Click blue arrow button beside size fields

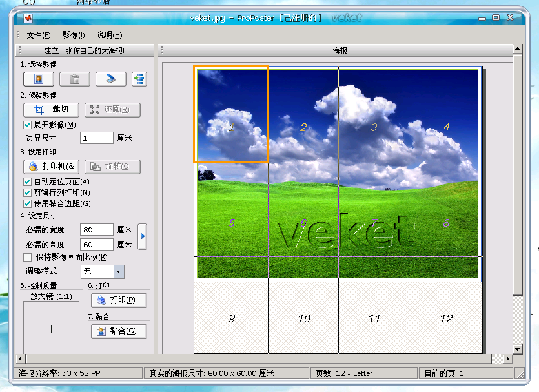coord(142,236)
